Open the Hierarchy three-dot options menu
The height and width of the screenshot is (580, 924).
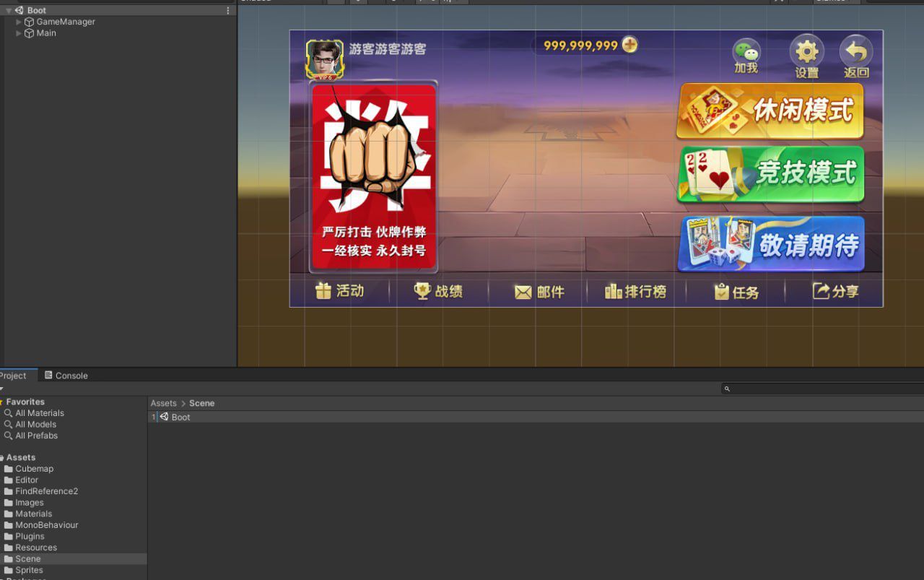click(x=228, y=11)
